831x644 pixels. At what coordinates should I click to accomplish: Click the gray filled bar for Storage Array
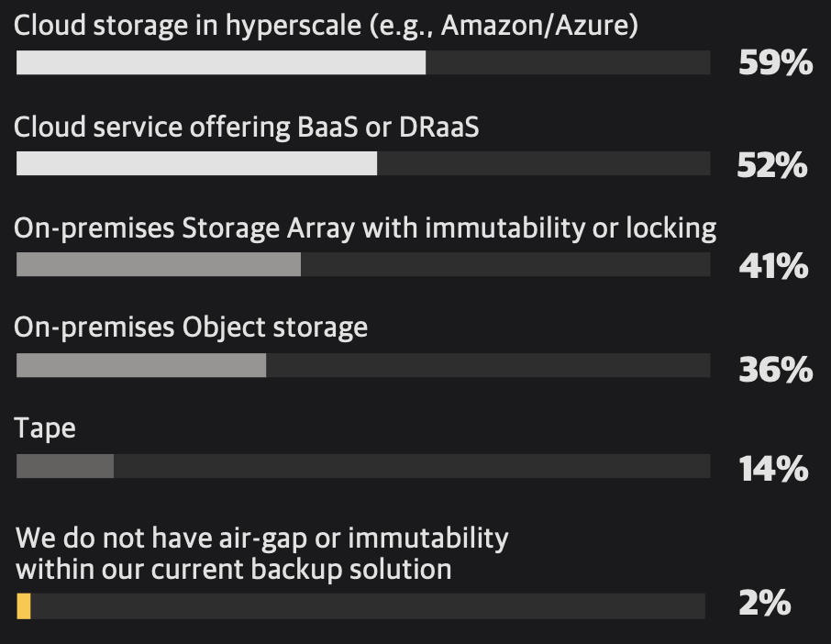pos(159,264)
